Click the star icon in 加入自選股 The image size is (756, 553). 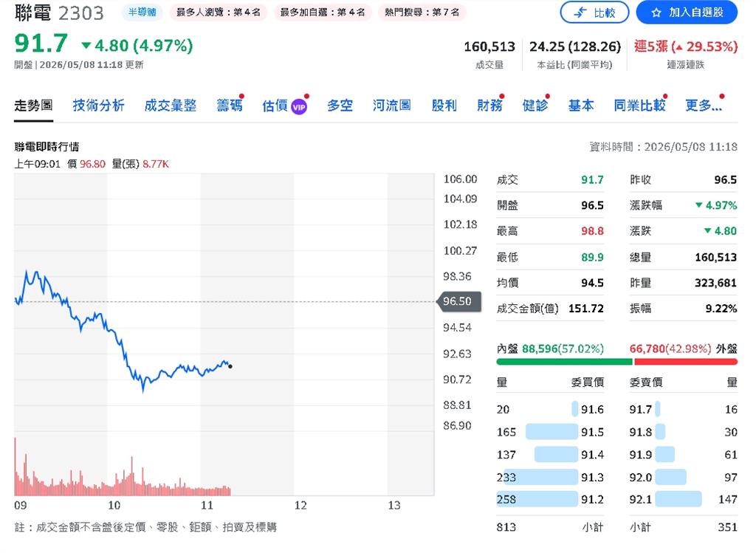coord(656,13)
